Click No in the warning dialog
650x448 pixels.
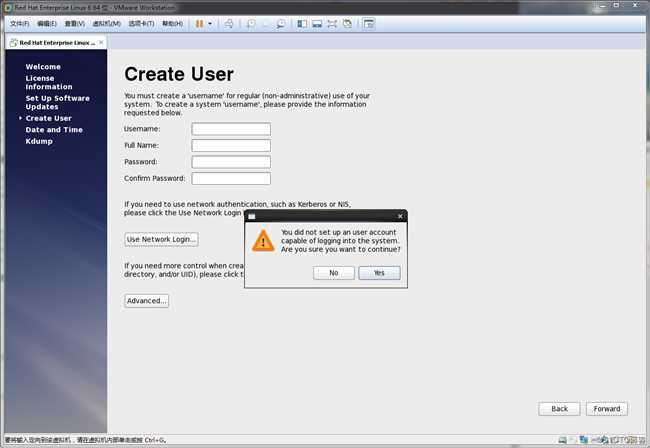(334, 273)
